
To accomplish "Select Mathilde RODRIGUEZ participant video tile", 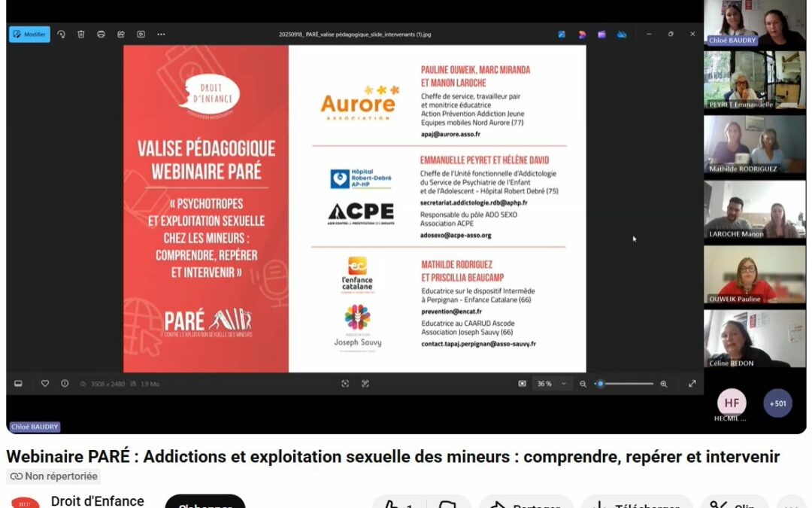I will click(755, 144).
